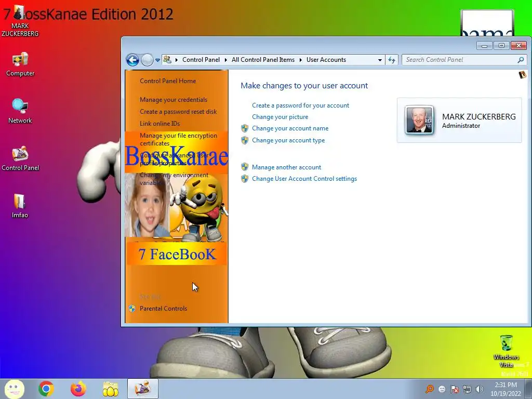This screenshot has height=399, width=532.
Task: Click the Show desktop button
Action: [528, 389]
